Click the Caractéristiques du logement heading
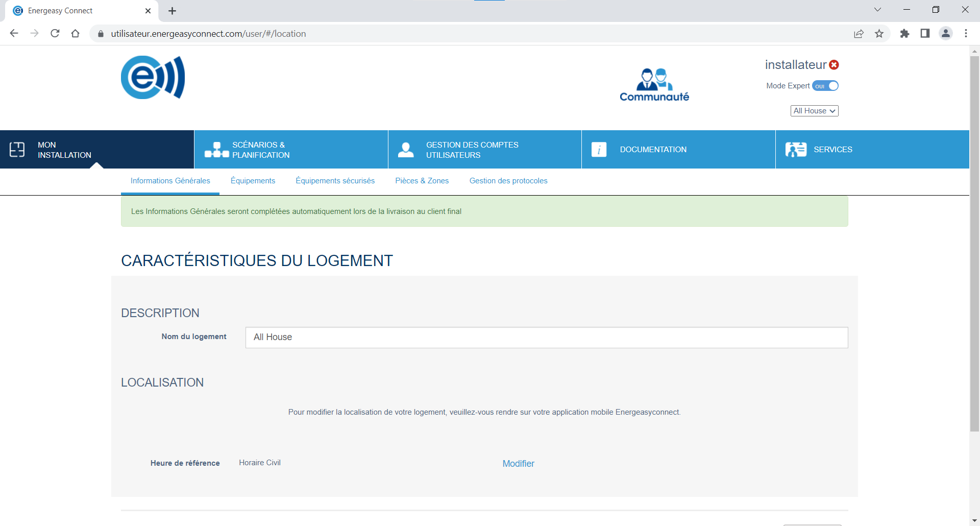 tap(257, 260)
